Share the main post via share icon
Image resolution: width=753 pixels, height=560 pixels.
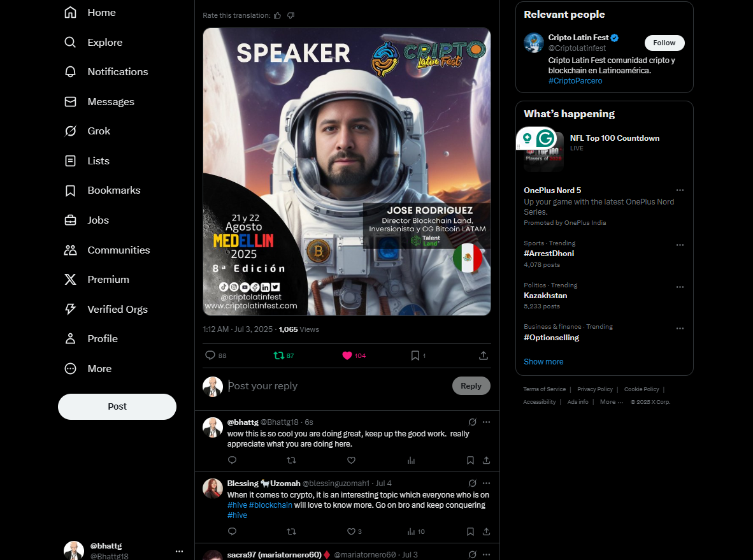coord(484,355)
